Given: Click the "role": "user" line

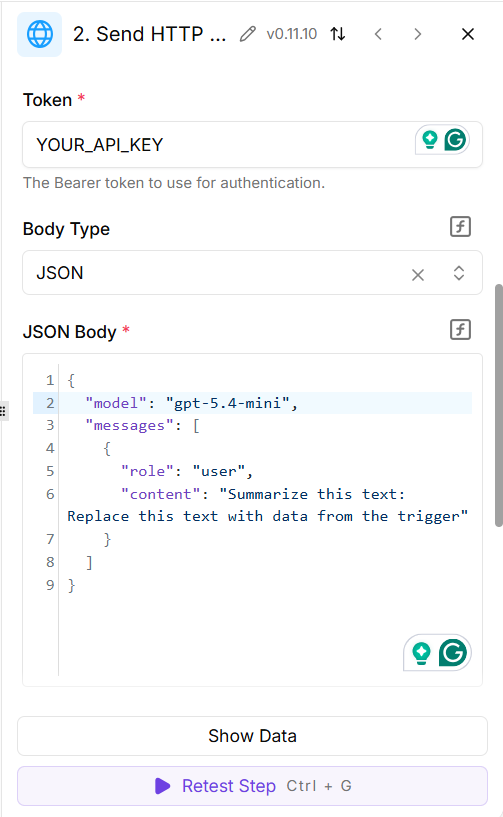Looking at the screenshot, I should click(x=187, y=471).
